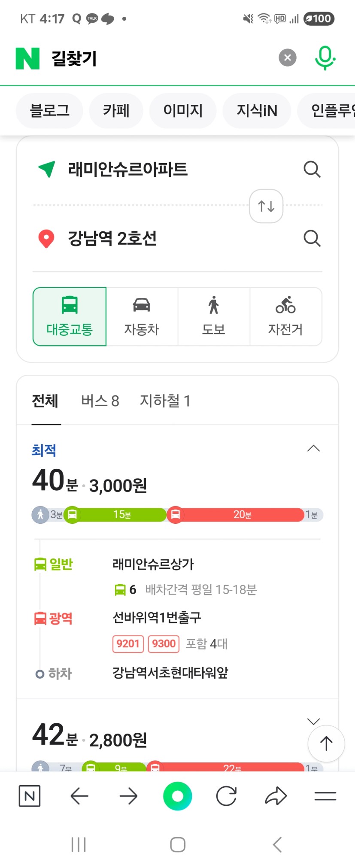Search destination 강남역 2호선 with magnifier icon
This screenshot has height=868, width=355.
pos(312,238)
